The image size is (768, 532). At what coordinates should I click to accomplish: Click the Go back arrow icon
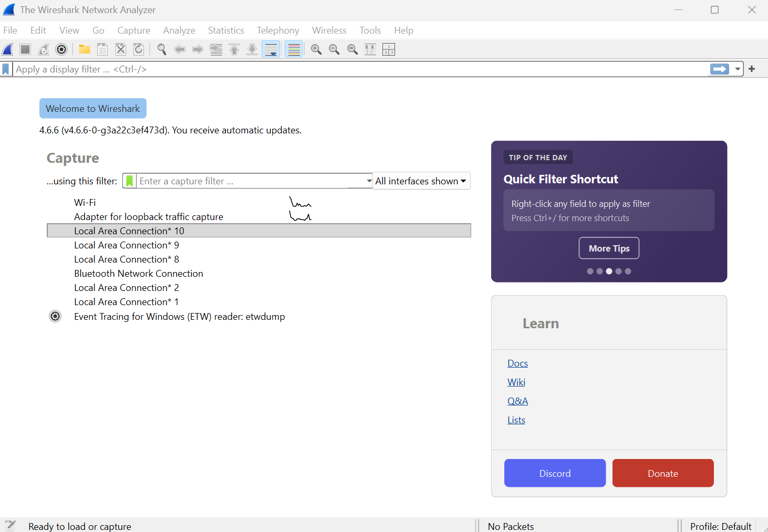pyautogui.click(x=180, y=49)
